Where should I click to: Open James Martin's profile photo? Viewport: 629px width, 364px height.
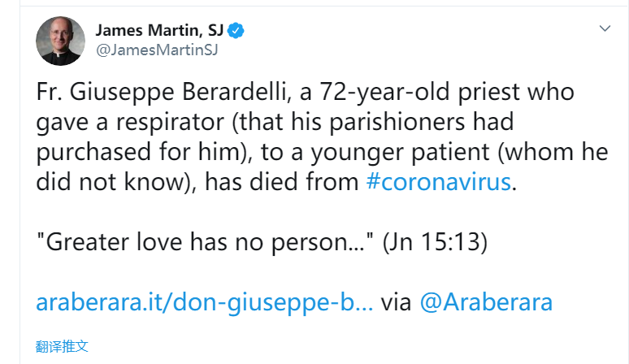point(59,40)
